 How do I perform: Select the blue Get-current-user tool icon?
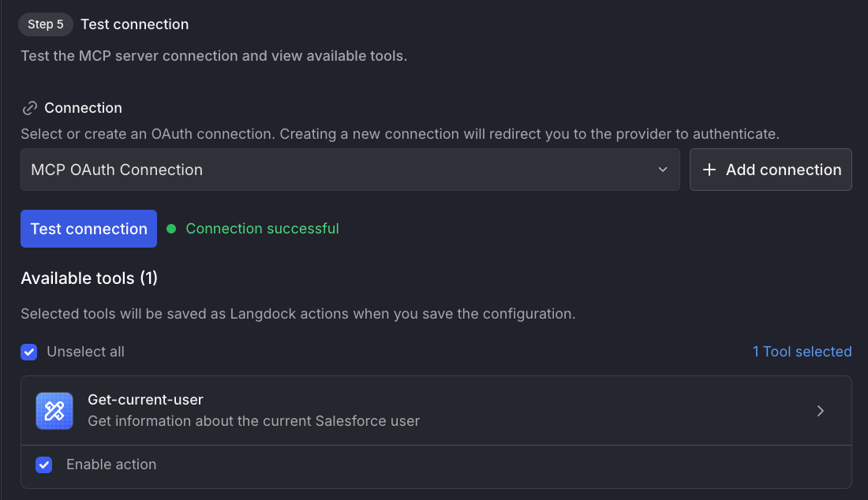click(x=54, y=410)
